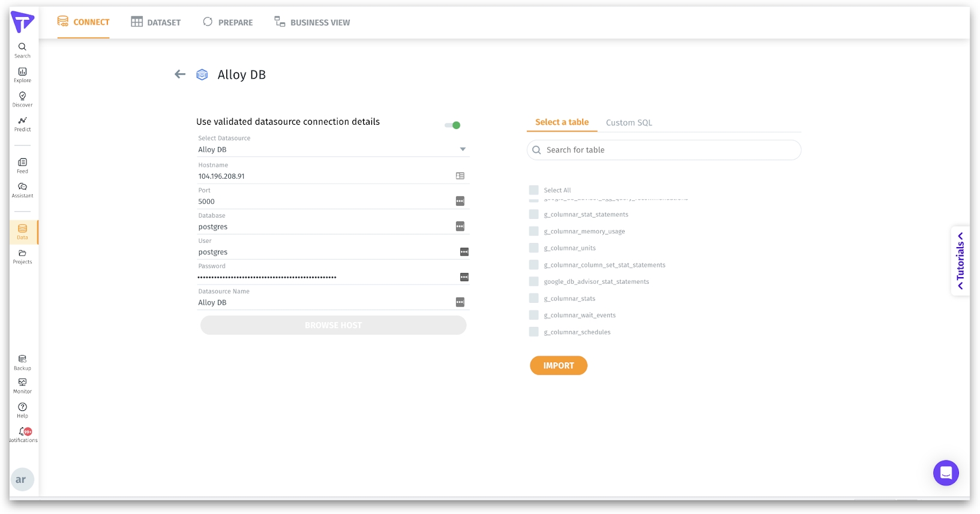Screen dimensions: 980x514
Task: Expand the Tutorials side panel
Action: [960, 261]
